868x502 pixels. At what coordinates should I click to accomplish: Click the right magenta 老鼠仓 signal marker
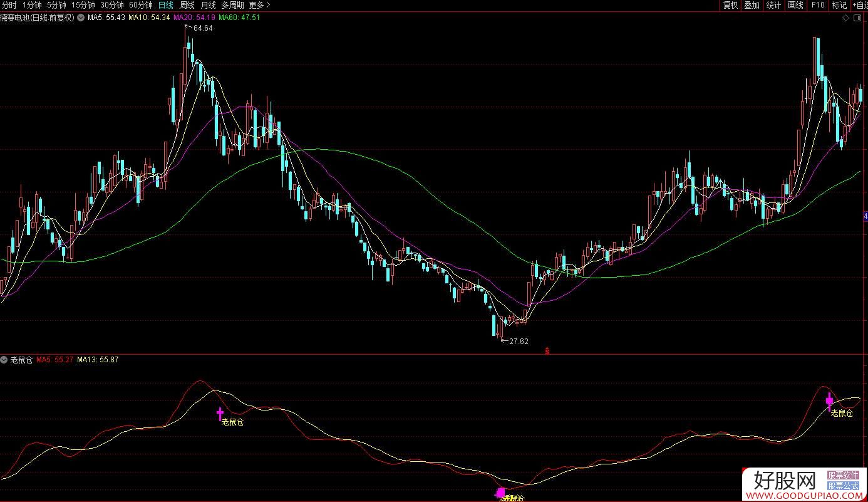(x=829, y=401)
